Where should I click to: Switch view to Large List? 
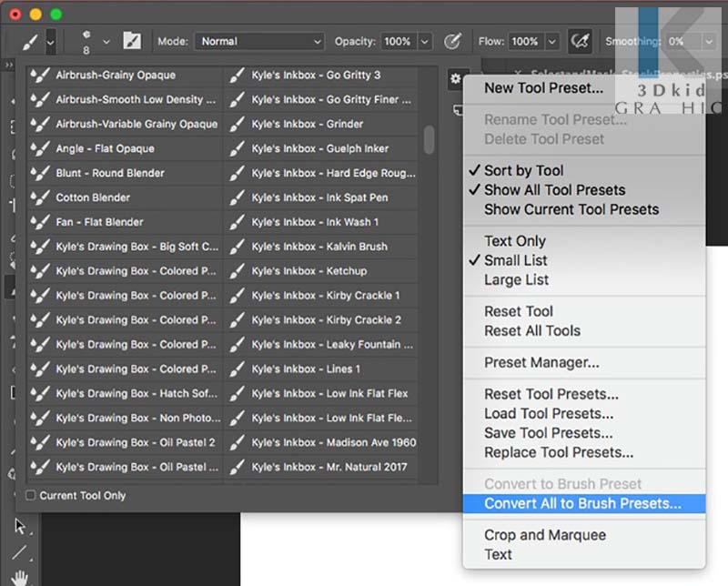(584, 280)
